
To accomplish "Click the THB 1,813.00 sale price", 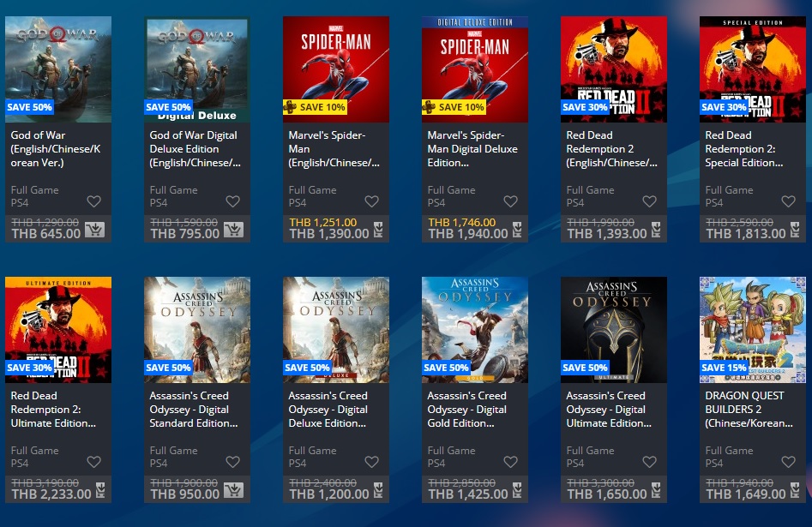I will pos(746,234).
